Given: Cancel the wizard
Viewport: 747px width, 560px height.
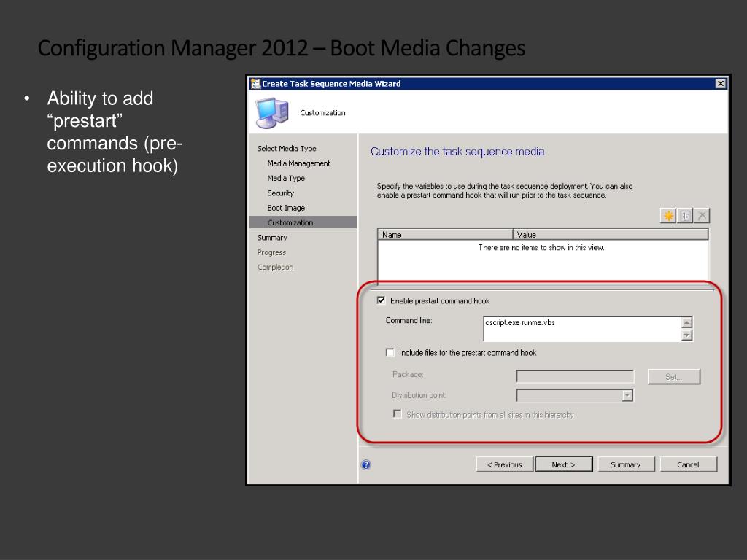Looking at the screenshot, I should [688, 464].
